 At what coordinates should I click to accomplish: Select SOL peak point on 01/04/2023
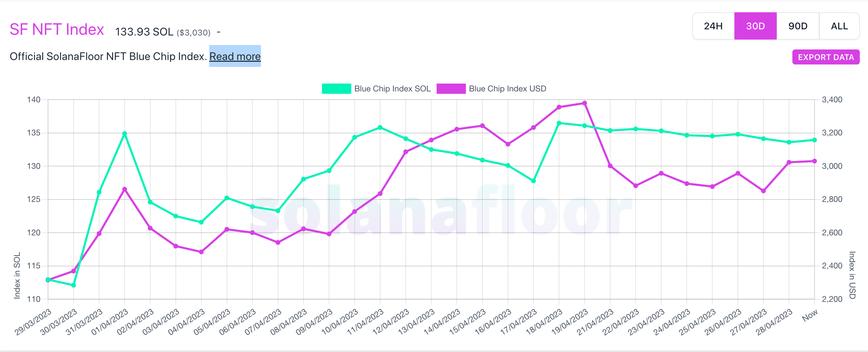[x=125, y=134]
